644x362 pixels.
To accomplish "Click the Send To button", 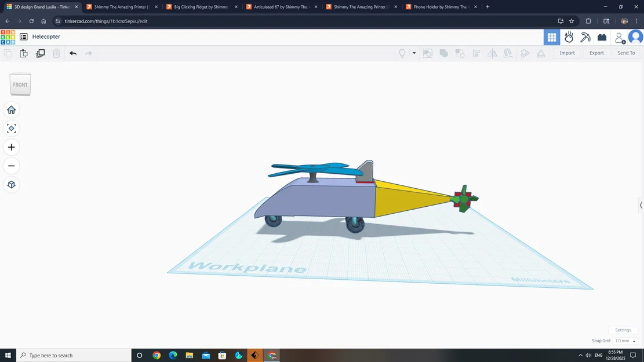I will 626,53.
